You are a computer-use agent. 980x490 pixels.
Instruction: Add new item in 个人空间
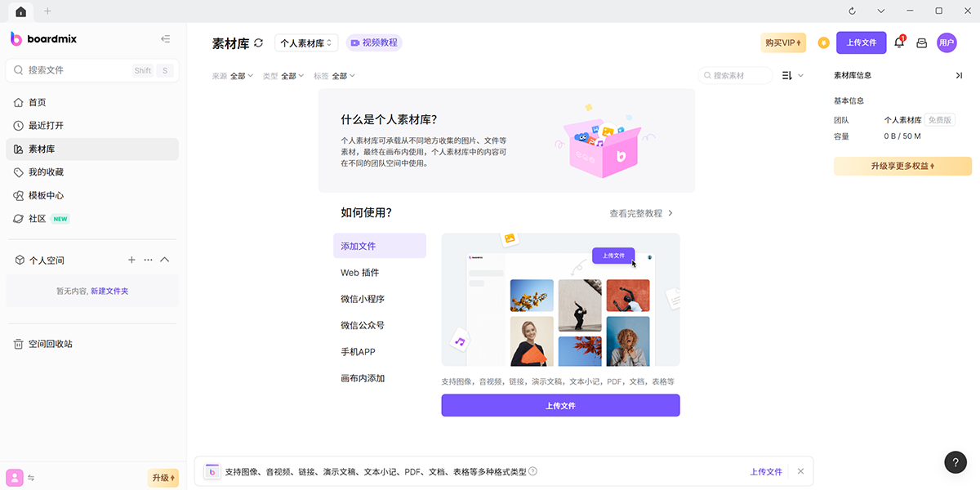coord(131,260)
